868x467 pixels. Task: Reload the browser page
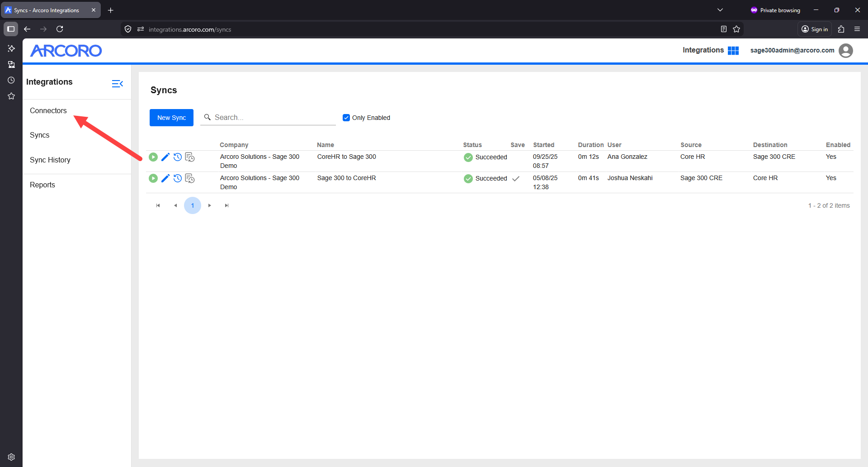60,29
